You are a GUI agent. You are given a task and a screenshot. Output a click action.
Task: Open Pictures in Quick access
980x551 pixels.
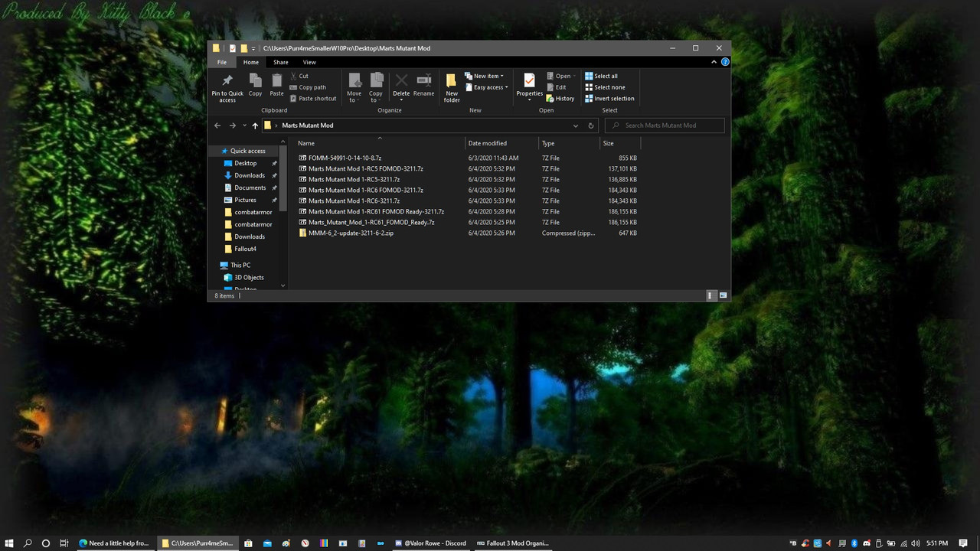click(245, 200)
